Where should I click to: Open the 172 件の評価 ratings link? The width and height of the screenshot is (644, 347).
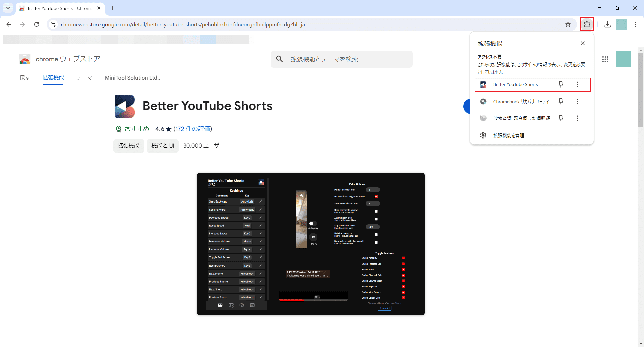pos(193,129)
